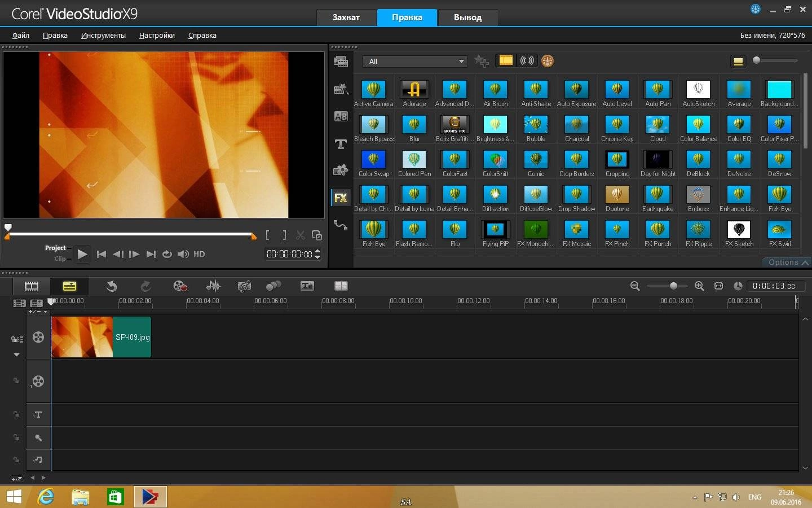Screen dimensions: 812x508
Task: Toggle HD preview mode
Action: point(199,254)
